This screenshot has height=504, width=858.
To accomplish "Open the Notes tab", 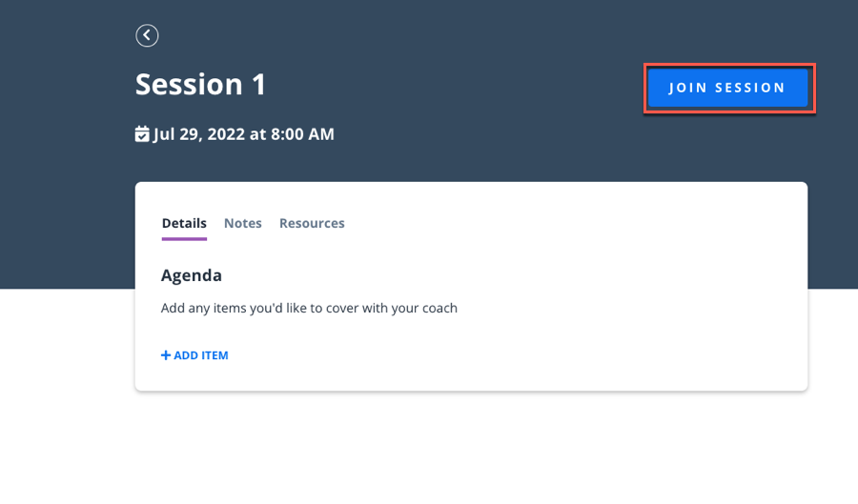I will tap(243, 223).
